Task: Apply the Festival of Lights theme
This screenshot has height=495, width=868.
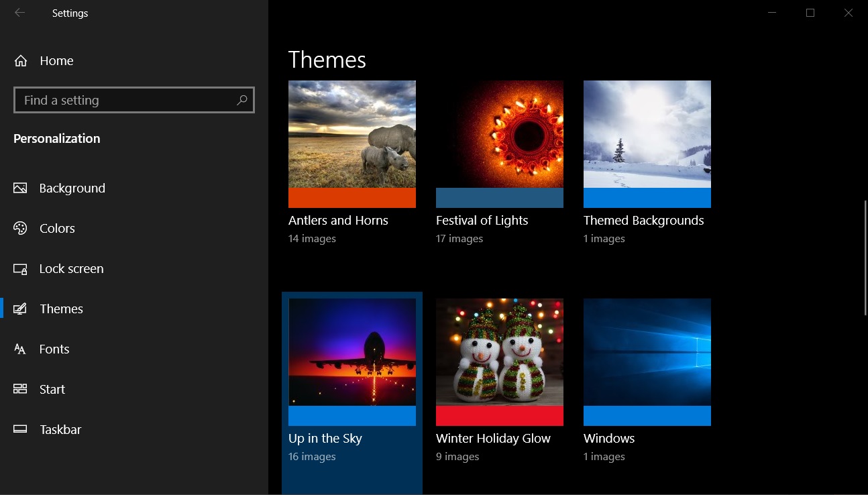Action: tap(499, 134)
